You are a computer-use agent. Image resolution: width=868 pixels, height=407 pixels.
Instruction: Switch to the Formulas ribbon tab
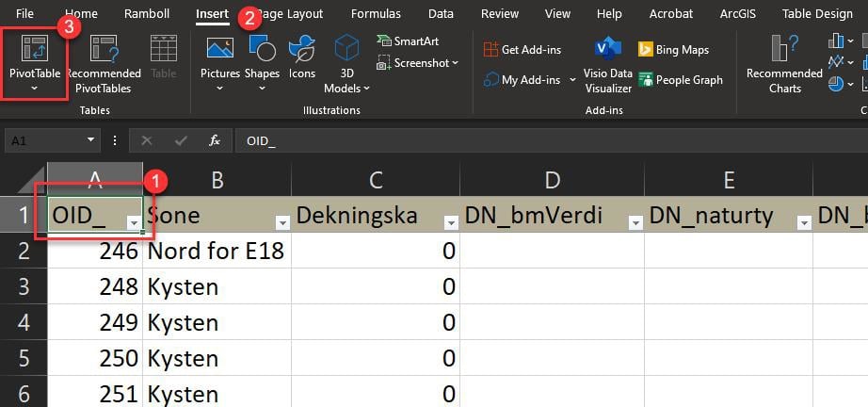tap(375, 14)
